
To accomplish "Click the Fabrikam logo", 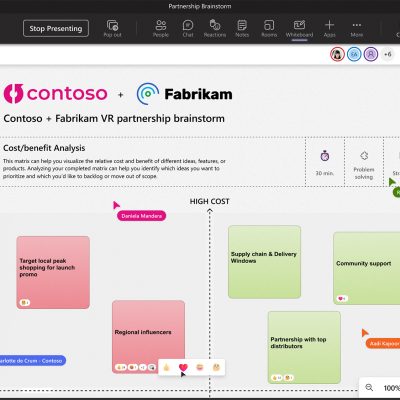I will click(x=185, y=94).
